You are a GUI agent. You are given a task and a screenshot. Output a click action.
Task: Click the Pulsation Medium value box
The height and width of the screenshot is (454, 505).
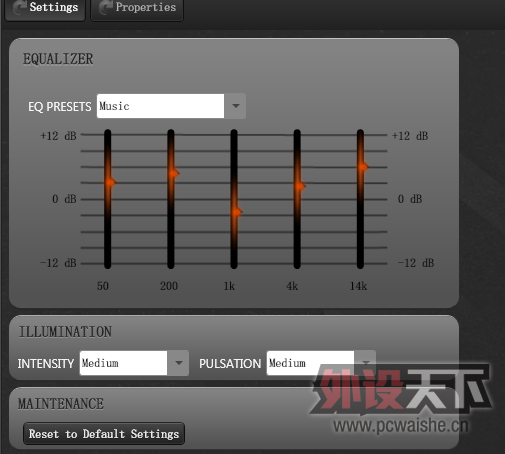coord(310,363)
